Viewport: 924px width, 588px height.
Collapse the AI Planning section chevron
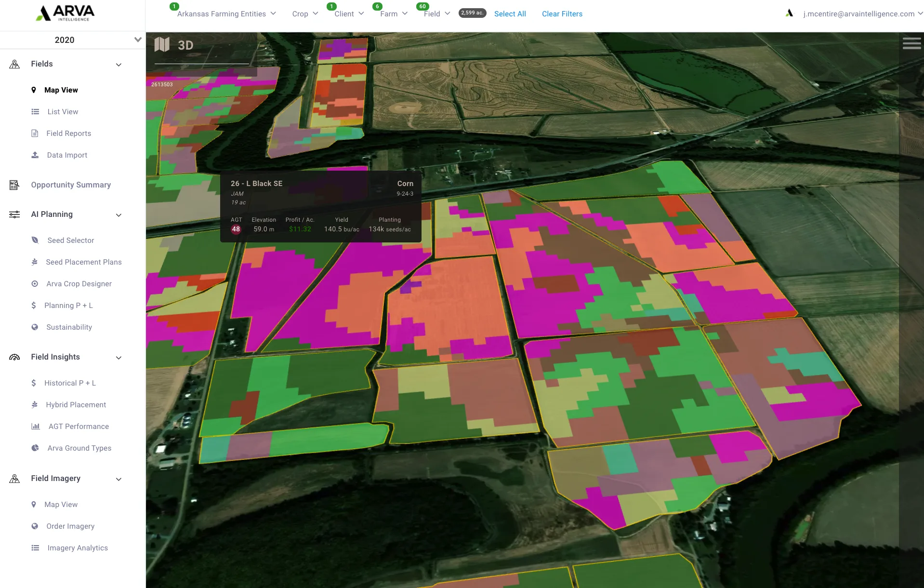pos(119,215)
